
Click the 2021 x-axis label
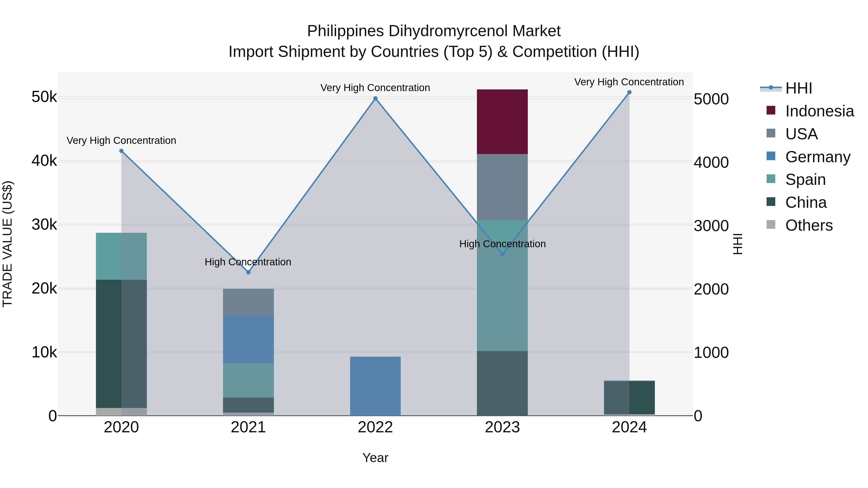248,427
